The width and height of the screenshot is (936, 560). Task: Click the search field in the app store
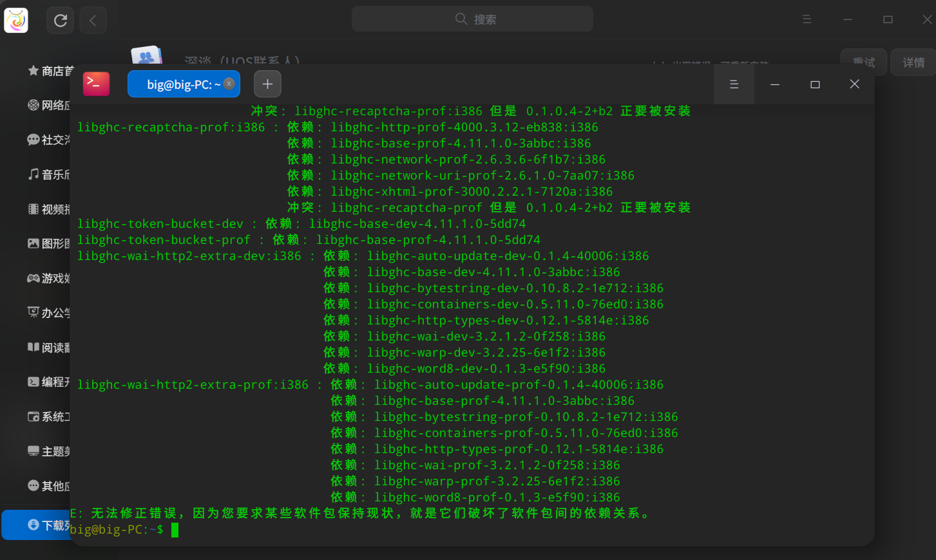472,19
